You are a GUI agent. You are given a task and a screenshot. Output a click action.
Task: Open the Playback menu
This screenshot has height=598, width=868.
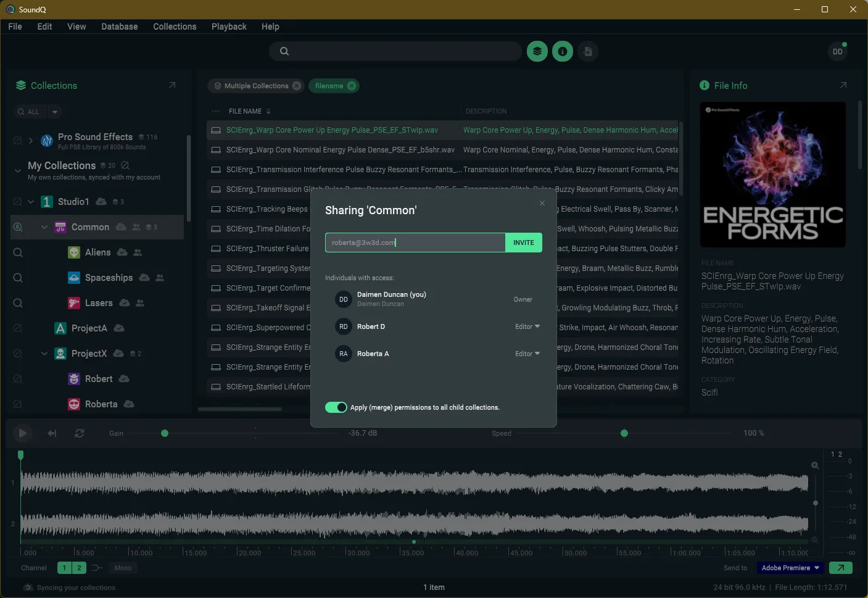(x=229, y=27)
